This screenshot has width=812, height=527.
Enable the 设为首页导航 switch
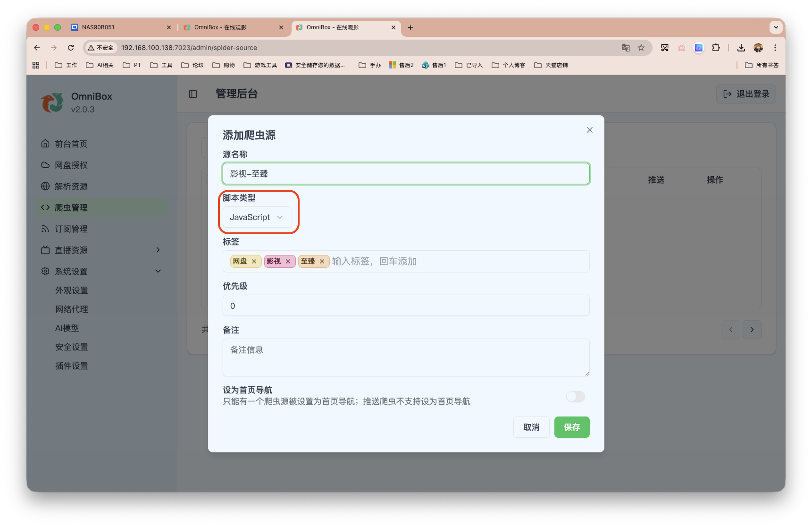575,397
